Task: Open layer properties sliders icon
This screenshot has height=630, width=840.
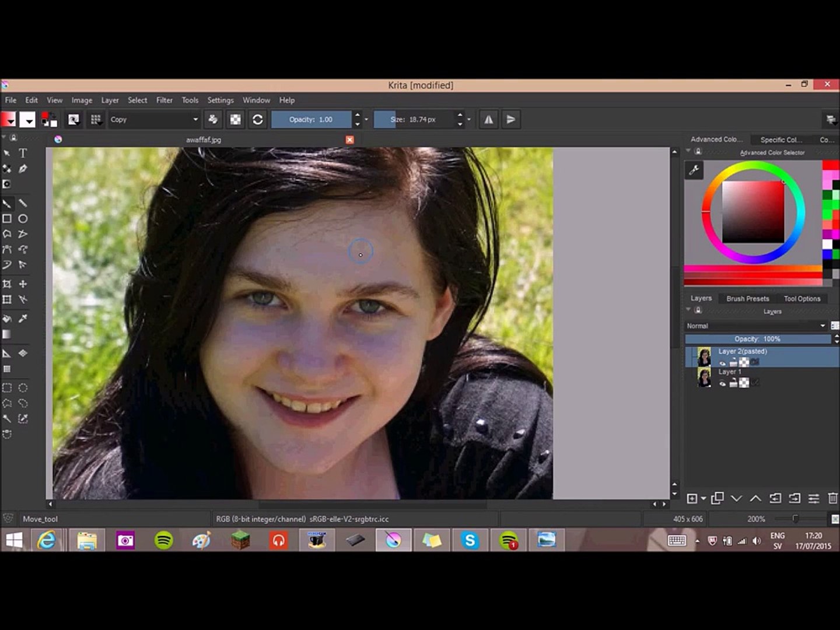Action: 813,498
